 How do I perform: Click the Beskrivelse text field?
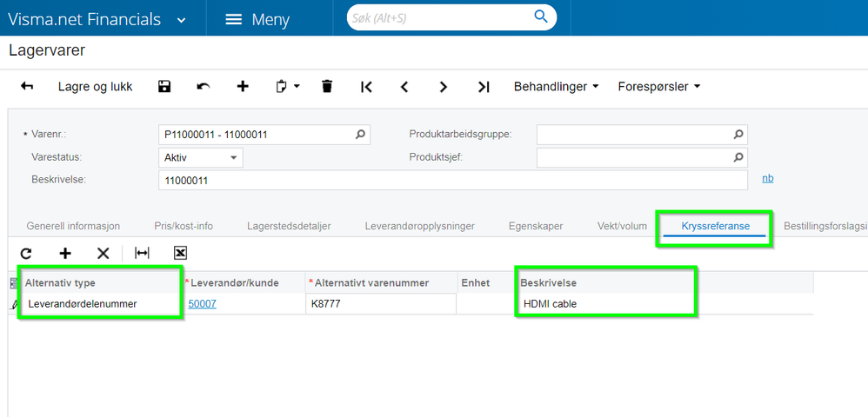click(453, 181)
